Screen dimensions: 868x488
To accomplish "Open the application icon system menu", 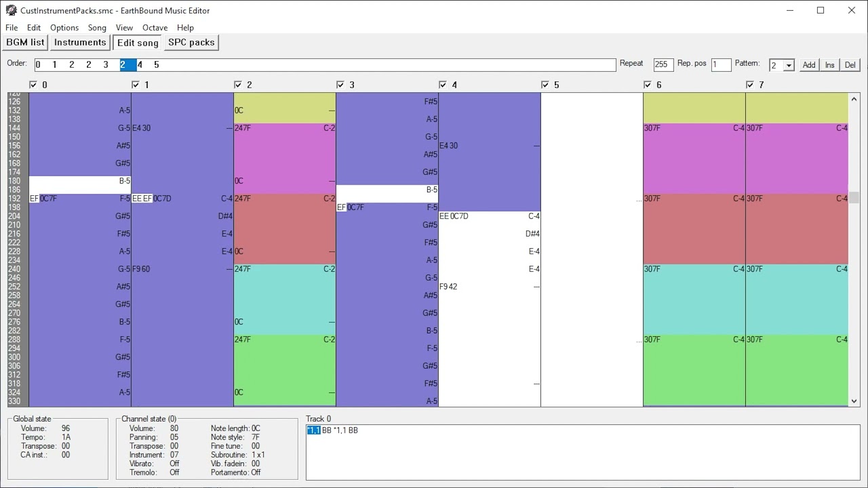I will point(11,10).
